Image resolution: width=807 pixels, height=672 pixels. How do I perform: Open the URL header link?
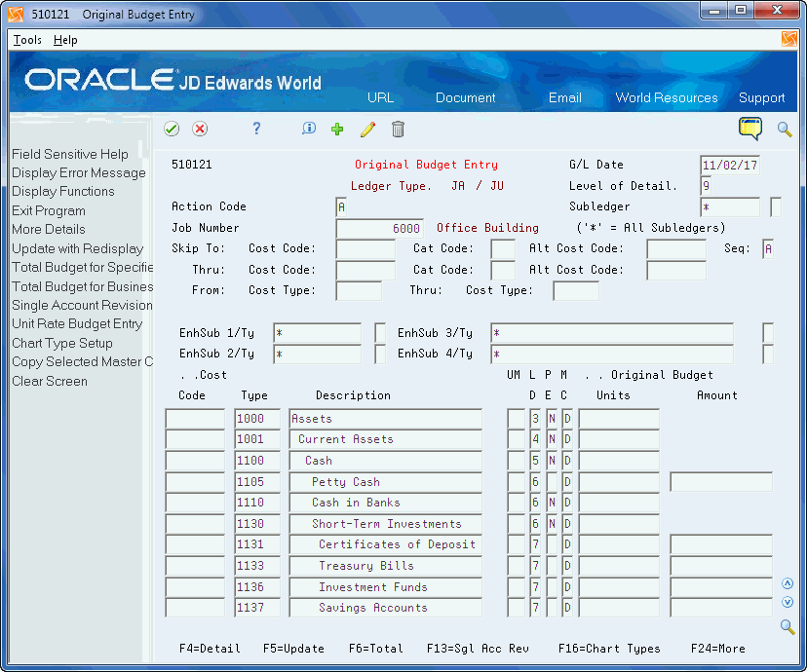pyautogui.click(x=380, y=97)
